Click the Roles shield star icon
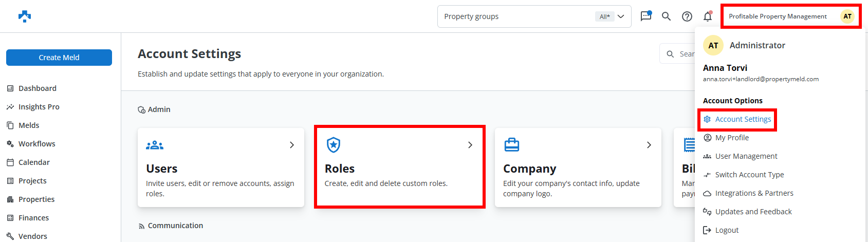Image resolution: width=868 pixels, height=242 pixels. [x=334, y=145]
